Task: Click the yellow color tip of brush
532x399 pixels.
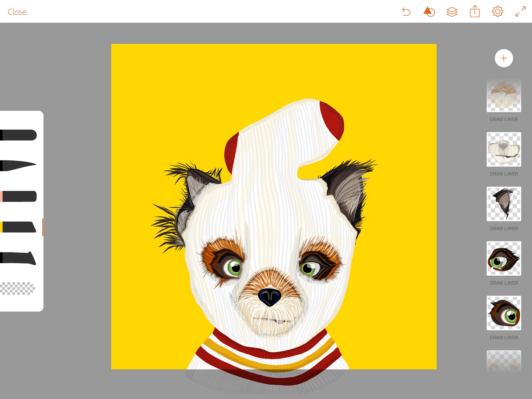Action: click(x=1, y=227)
